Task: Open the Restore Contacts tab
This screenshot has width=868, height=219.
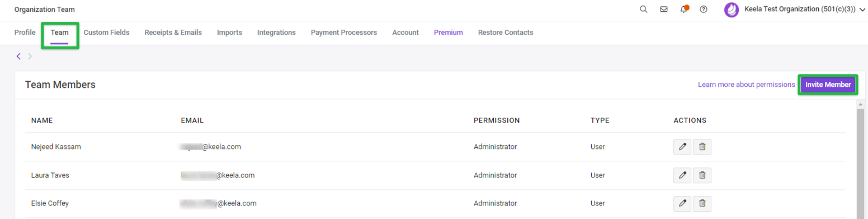Action: coord(506,32)
